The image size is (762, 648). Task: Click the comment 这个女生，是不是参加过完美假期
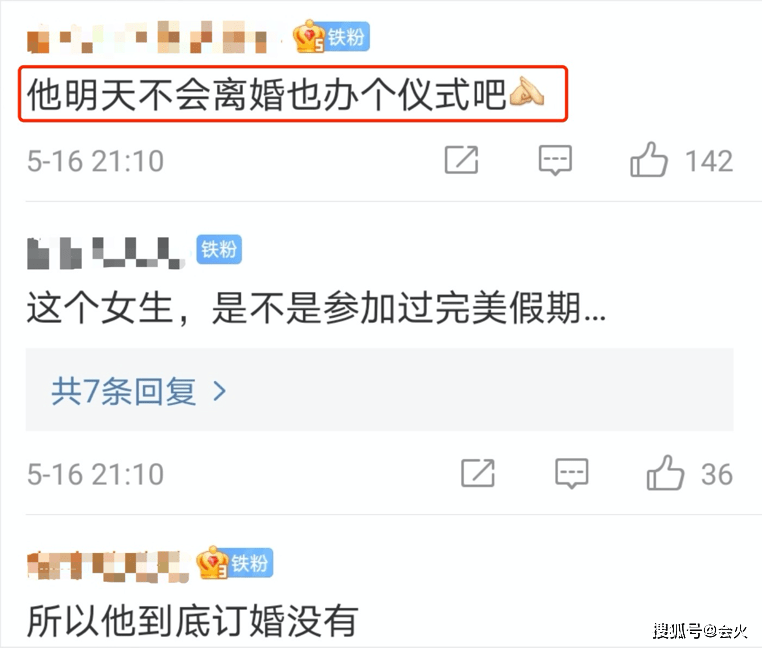point(316,308)
